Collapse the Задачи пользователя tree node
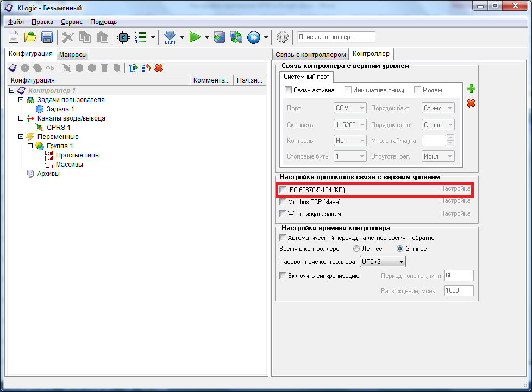This screenshot has width=532, height=392. point(21,100)
